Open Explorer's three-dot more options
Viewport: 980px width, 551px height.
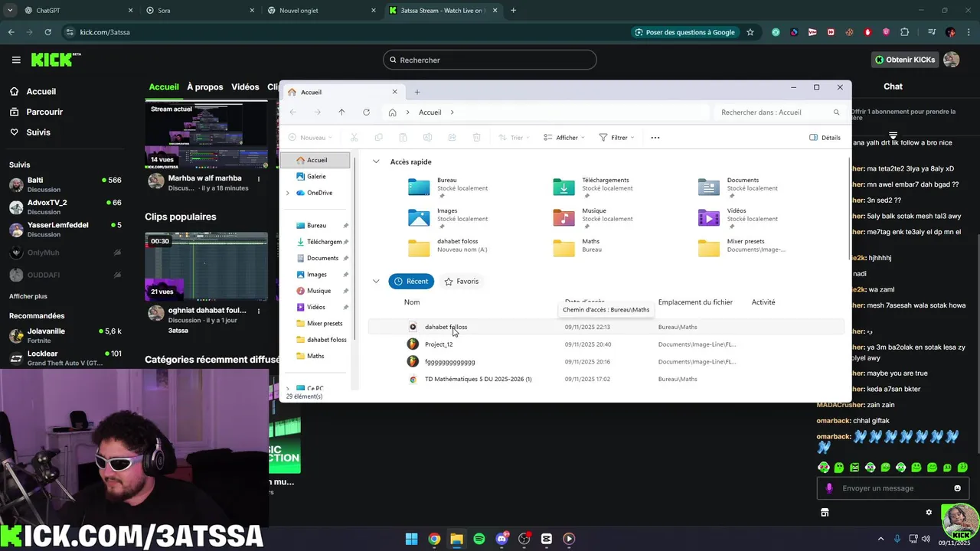(655, 138)
